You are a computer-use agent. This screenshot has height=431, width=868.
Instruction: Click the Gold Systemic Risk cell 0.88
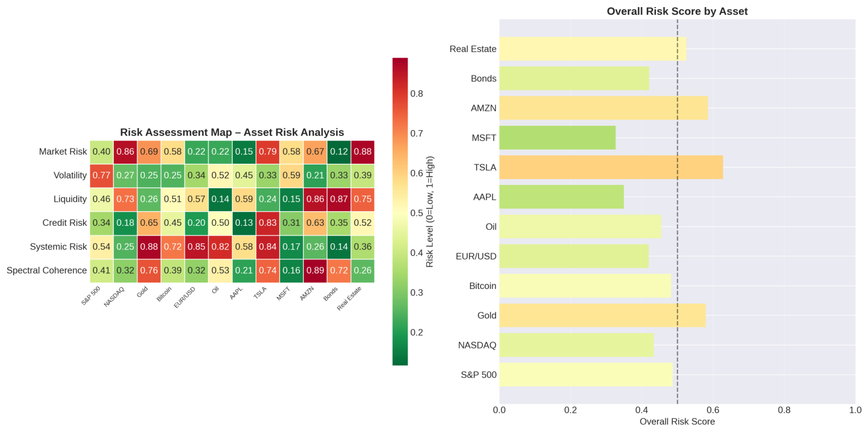click(x=149, y=247)
